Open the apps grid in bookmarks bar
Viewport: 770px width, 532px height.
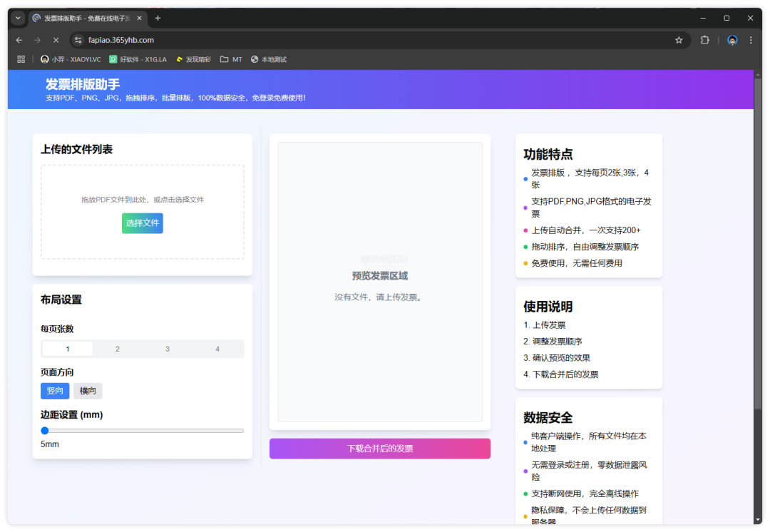tap(21, 59)
